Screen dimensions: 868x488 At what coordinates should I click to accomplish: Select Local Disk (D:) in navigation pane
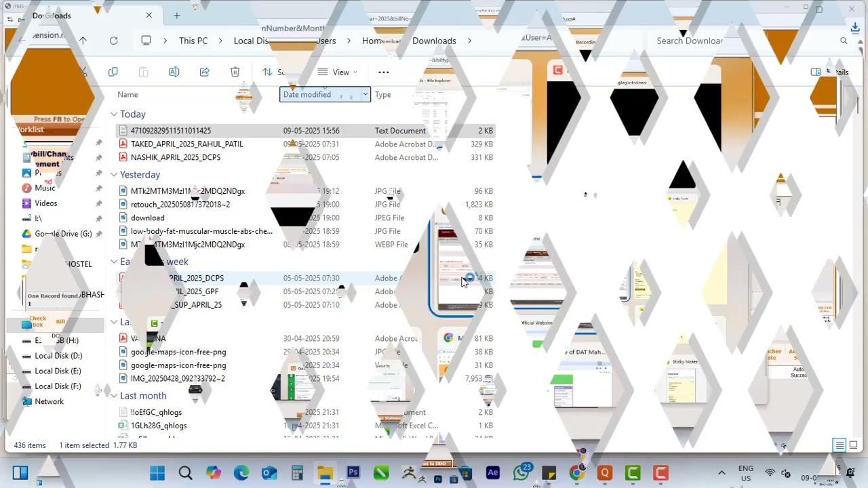[58, 356]
